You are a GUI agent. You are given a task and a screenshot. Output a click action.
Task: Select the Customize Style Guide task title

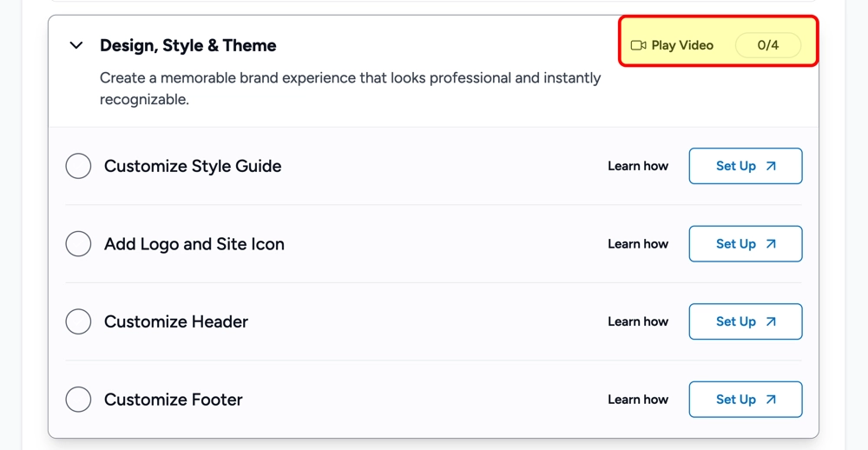coord(193,166)
